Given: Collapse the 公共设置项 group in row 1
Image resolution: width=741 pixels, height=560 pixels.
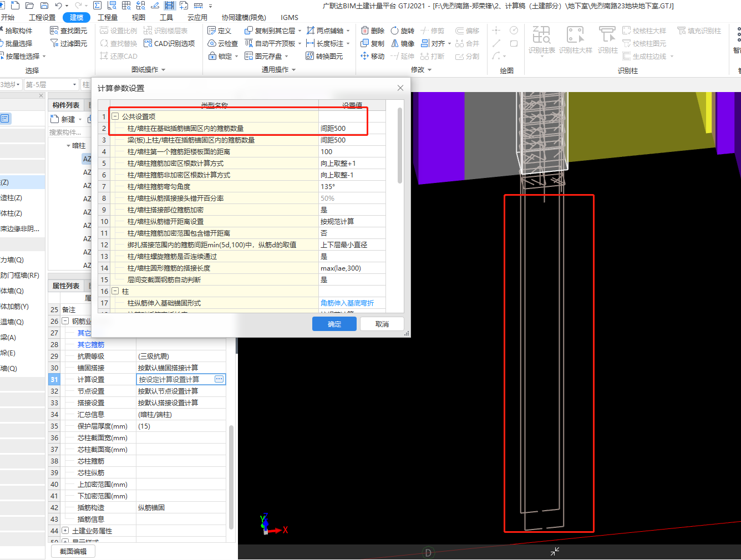Looking at the screenshot, I should click(115, 116).
